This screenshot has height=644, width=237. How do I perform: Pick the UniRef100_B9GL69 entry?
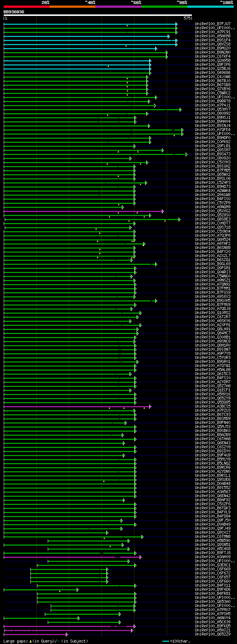[x=213, y=264]
